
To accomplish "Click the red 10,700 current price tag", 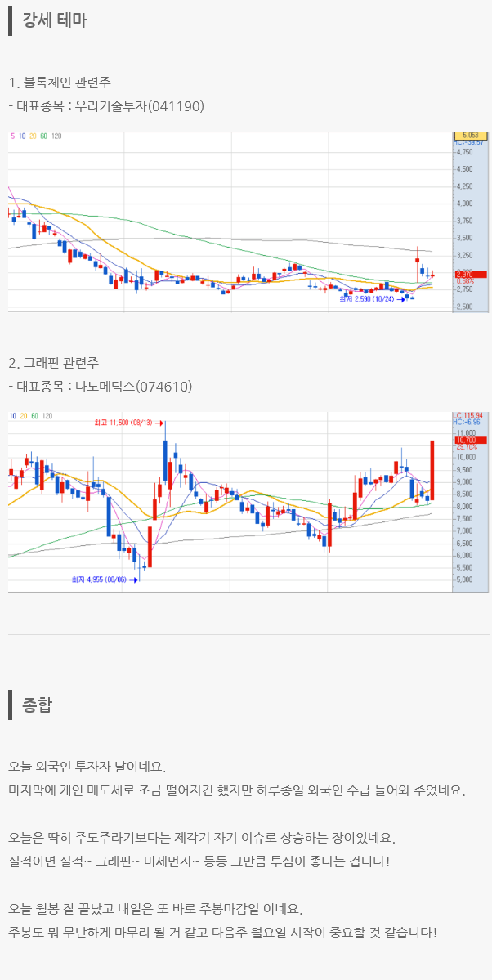I will click(x=466, y=441).
